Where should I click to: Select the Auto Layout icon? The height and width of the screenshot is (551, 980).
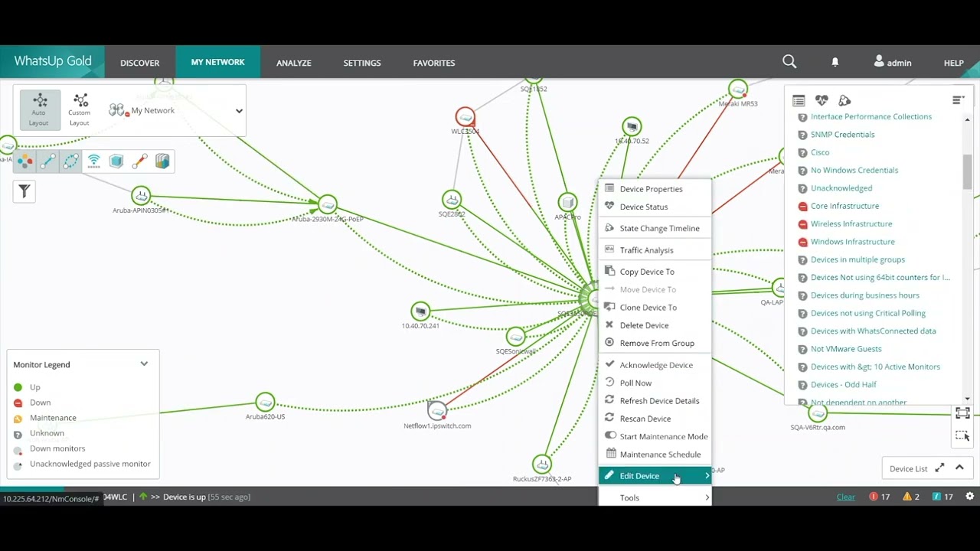tap(40, 110)
